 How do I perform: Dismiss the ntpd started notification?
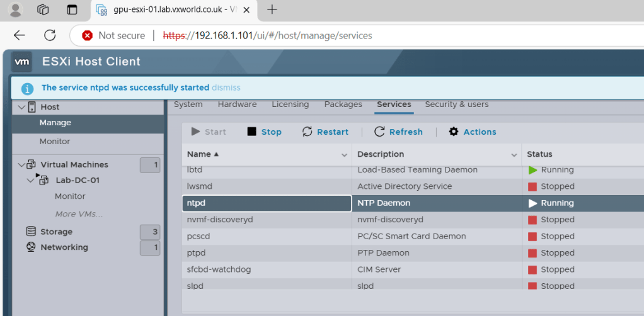coord(226,88)
